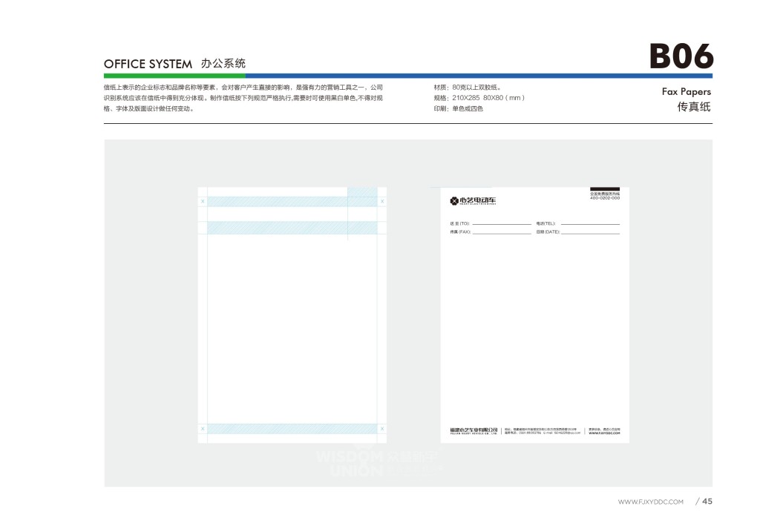Click the "传真 (FAX):" field line
The height and width of the screenshot is (532, 760).
point(491,232)
